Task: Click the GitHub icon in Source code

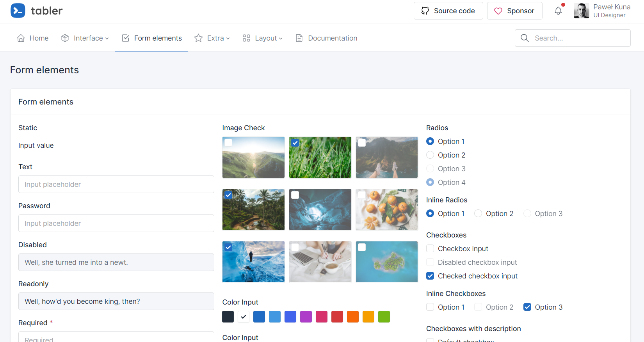Action: [x=425, y=11]
